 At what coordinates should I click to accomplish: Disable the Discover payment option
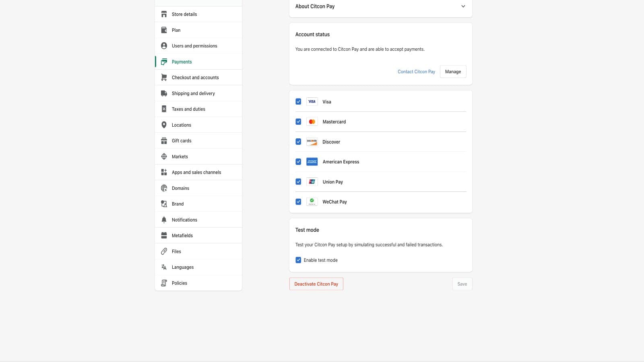pyautogui.click(x=298, y=142)
